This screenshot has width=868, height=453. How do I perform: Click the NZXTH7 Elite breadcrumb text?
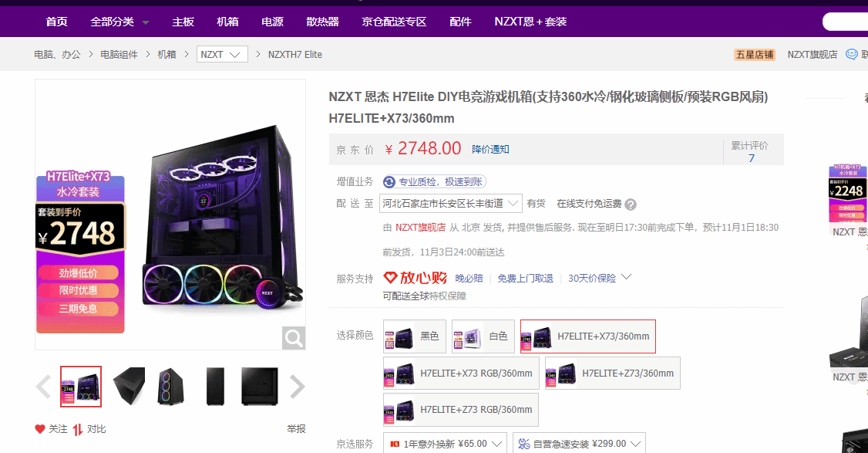295,54
